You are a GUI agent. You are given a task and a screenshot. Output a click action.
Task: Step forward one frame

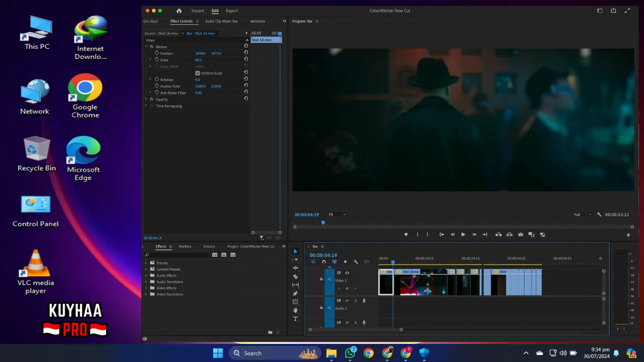(x=474, y=234)
